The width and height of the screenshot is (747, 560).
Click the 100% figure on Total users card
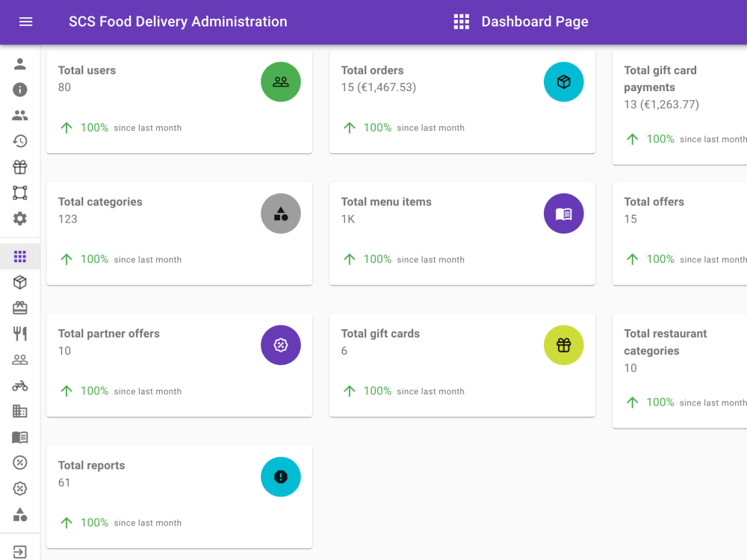click(94, 128)
